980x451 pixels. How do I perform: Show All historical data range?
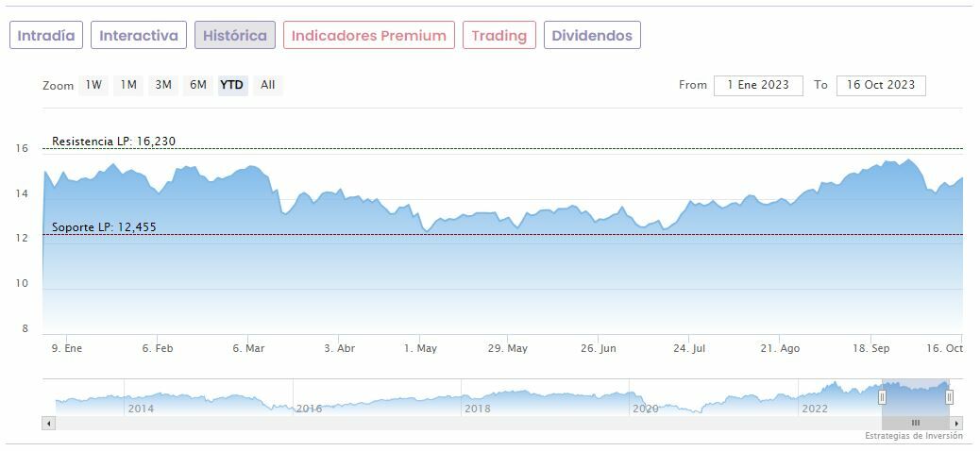point(268,85)
